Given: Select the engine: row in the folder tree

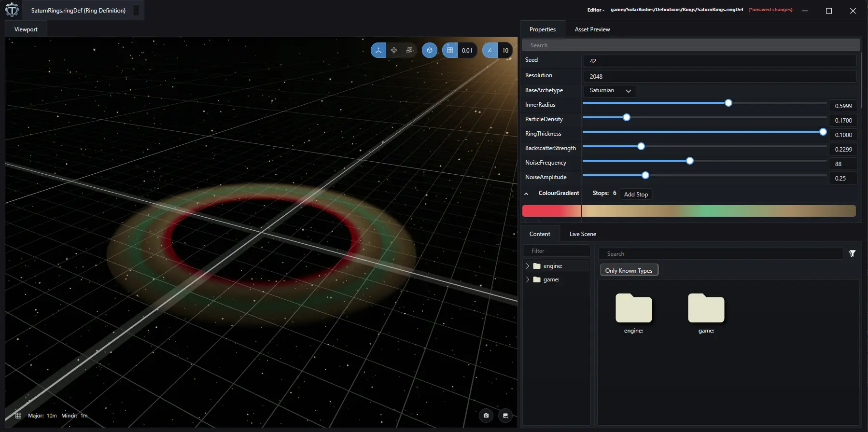Looking at the screenshot, I should (x=557, y=266).
